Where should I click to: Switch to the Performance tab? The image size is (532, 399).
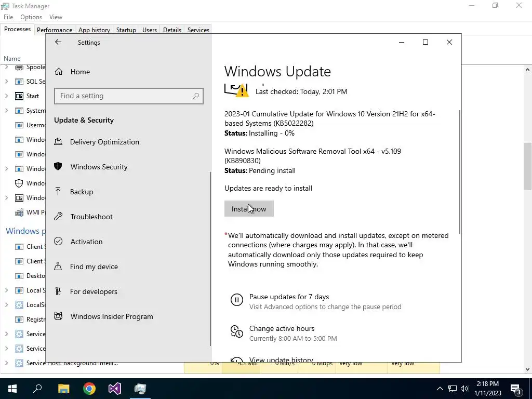click(55, 30)
